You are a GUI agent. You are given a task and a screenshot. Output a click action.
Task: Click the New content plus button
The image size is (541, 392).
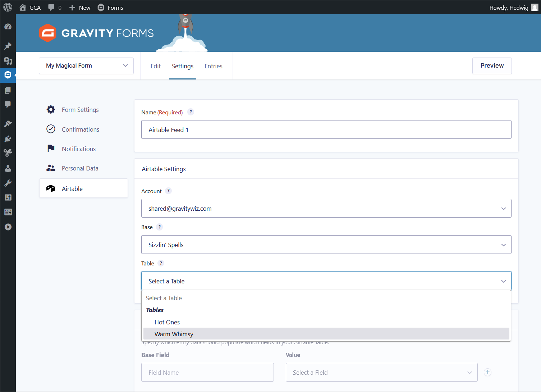(x=80, y=8)
